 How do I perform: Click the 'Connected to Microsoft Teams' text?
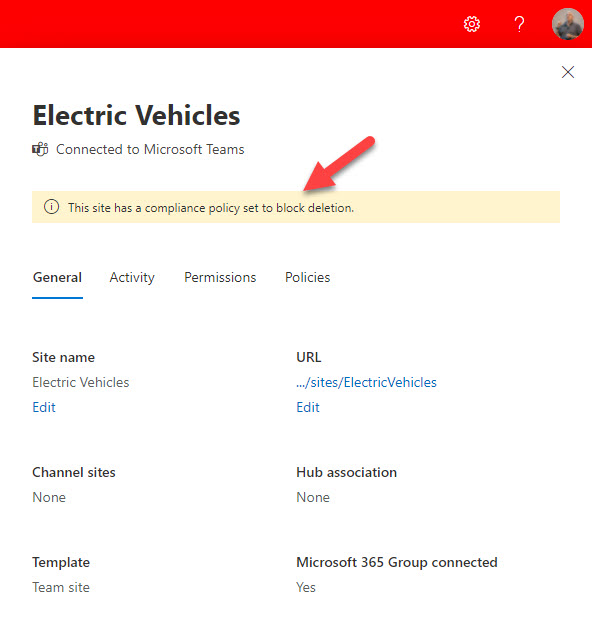point(150,149)
